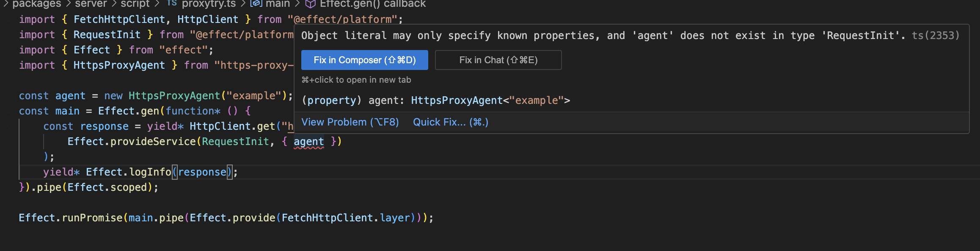Screen dimensions: 980x251
Task: Click the TypeScript file icon in breadcrumbs
Action: [171, 3]
